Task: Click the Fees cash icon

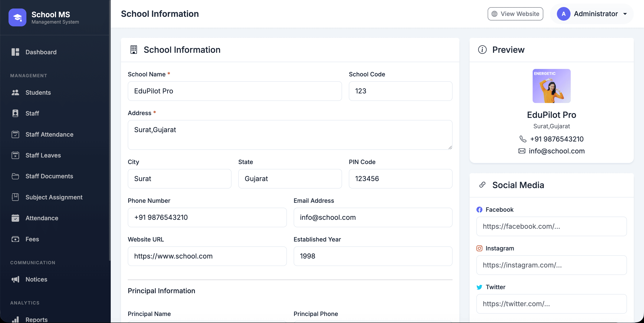Action: (x=15, y=239)
